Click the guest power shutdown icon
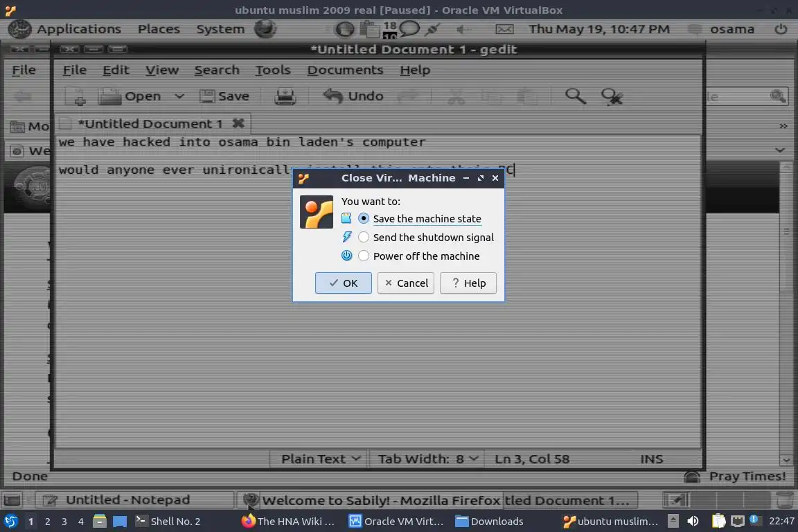This screenshot has width=798, height=532. pos(781,29)
